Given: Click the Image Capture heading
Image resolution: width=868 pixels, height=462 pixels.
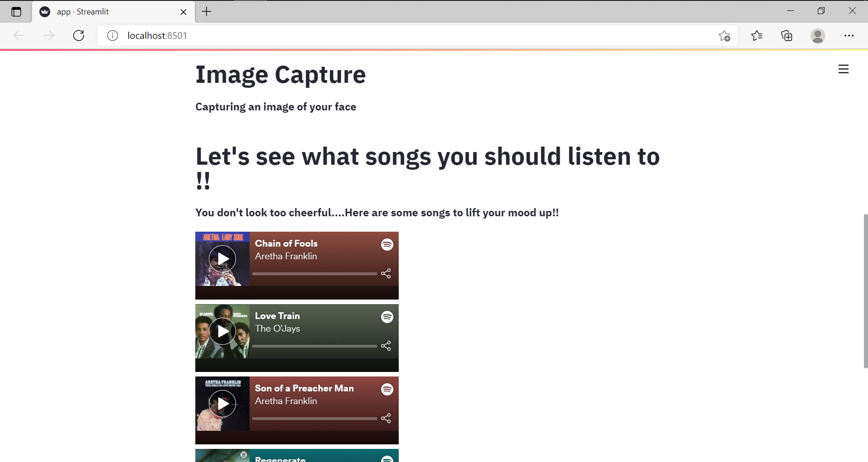Looking at the screenshot, I should tap(280, 75).
